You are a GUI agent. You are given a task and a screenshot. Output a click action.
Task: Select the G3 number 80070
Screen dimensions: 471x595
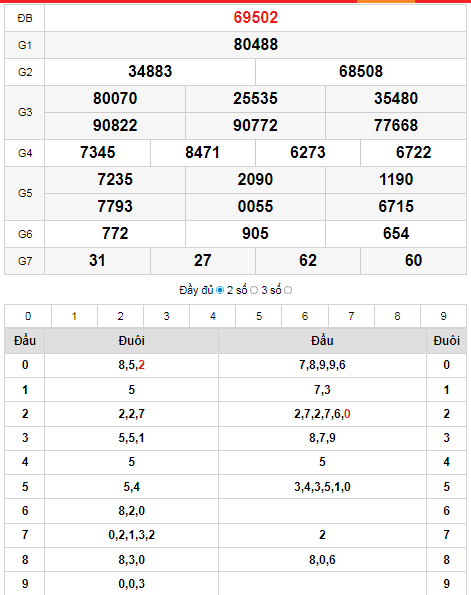click(x=115, y=98)
